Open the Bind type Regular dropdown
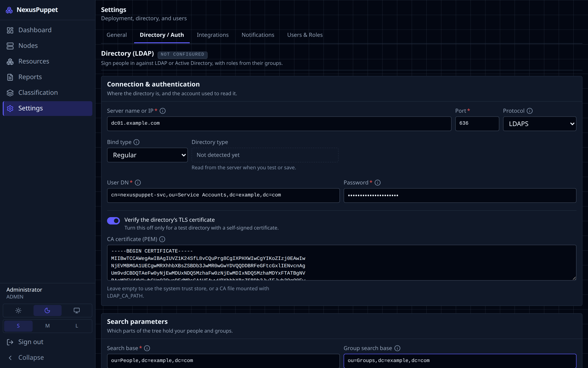Image resolution: width=588 pixels, height=368 pixels. pyautogui.click(x=147, y=155)
